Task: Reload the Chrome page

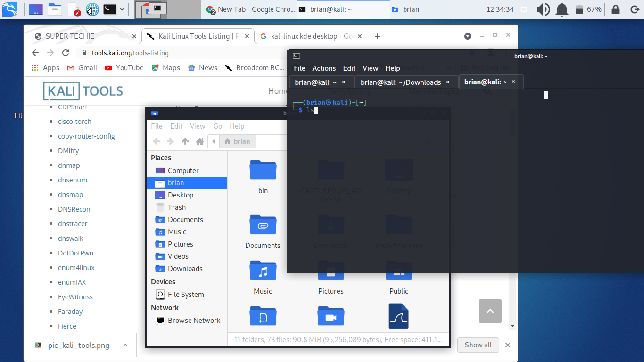Action: [66, 53]
